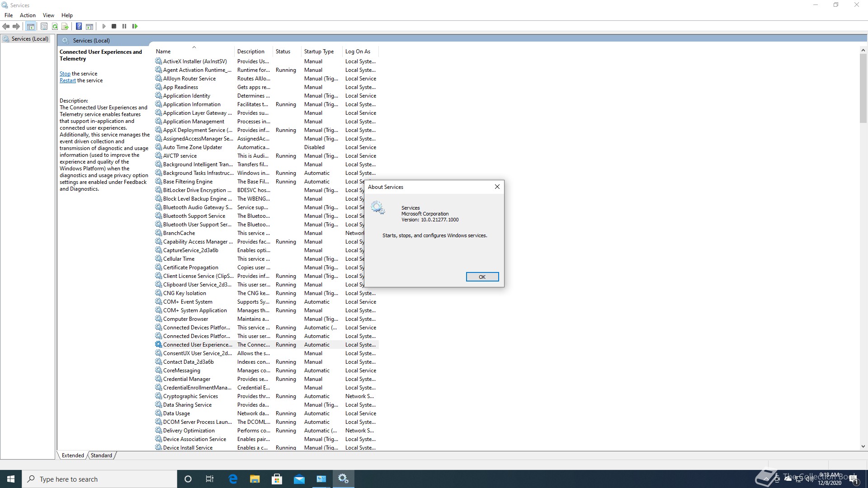
Task: Click the Pause Service toolbar button
Action: click(x=124, y=26)
